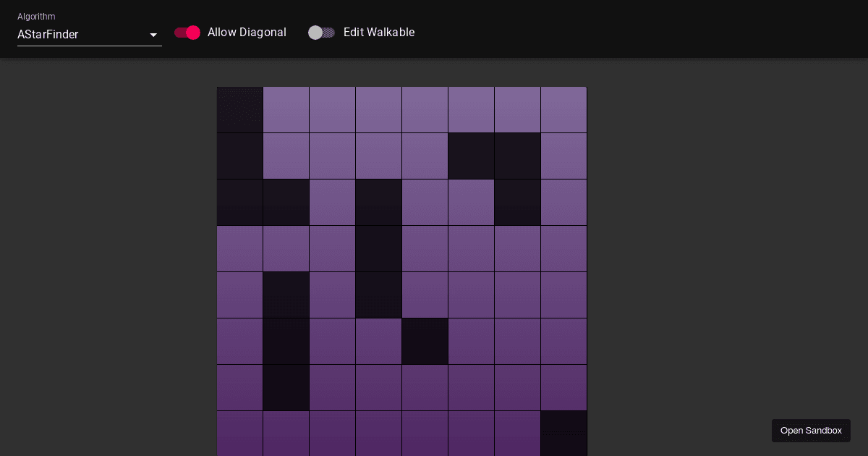The height and width of the screenshot is (456, 868).
Task: Disable the Allow Diagonal toggle
Action: [187, 33]
